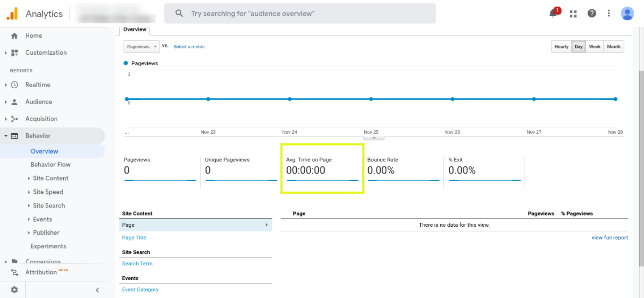644x298 pixels.
Task: Switch graph granularity to Hourly
Action: point(561,47)
